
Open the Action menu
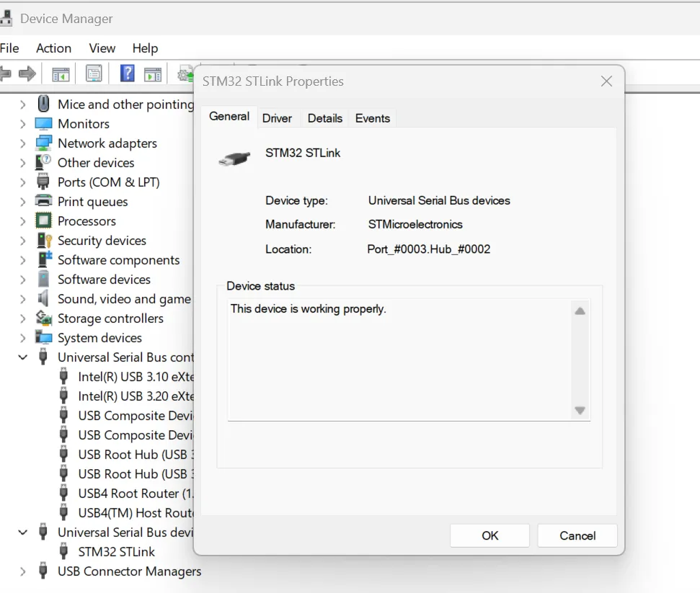tap(53, 48)
